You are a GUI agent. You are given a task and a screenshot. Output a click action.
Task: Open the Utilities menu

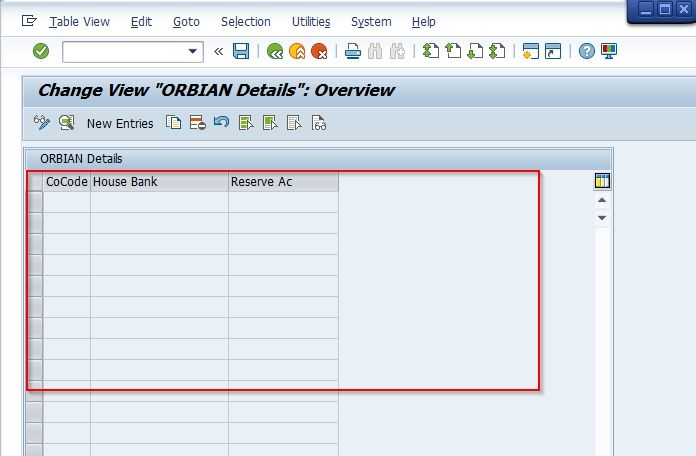[x=311, y=22]
